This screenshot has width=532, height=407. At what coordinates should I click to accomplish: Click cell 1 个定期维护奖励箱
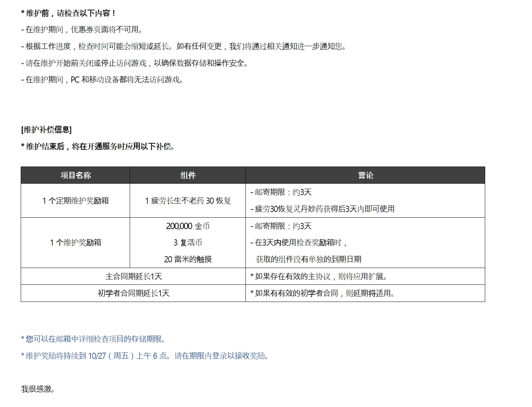(x=75, y=200)
